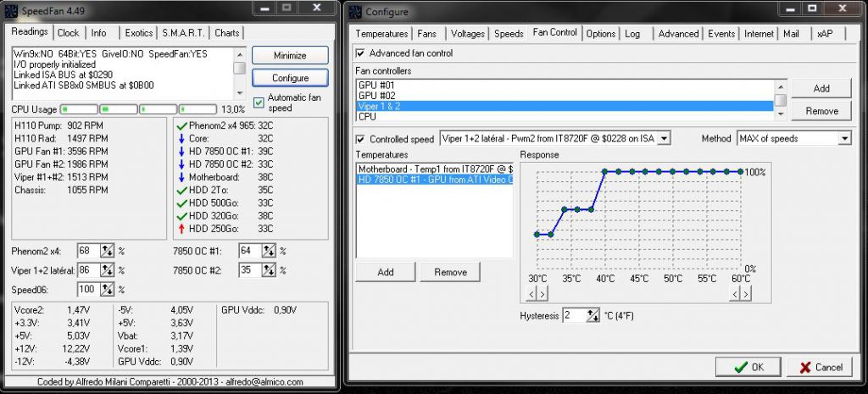Image resolution: width=868 pixels, height=394 pixels.
Task: Click the blue arrow icon beside Motherboard temperature
Action: 181,178
